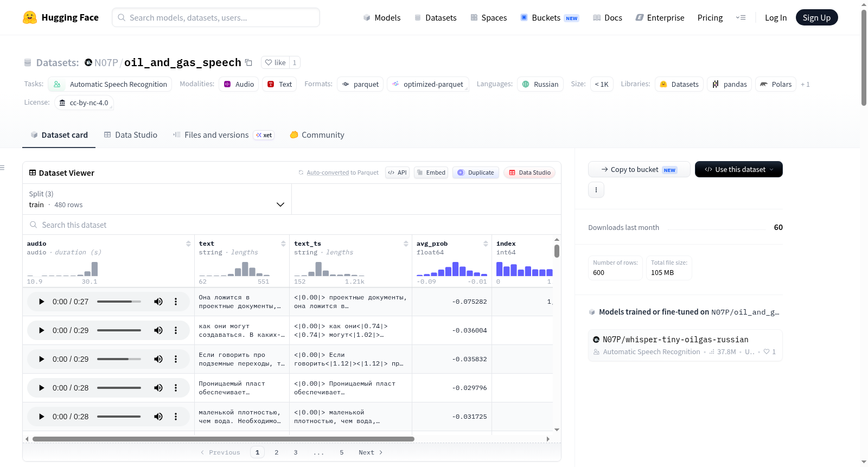Click the Search this dataset field
The height and width of the screenshot is (467, 868).
(292, 225)
